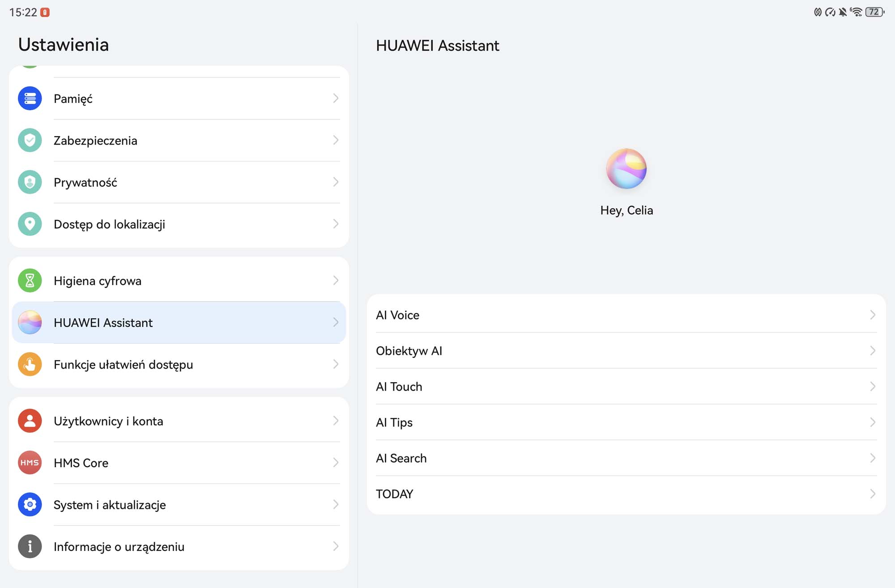895x588 pixels.
Task: Expand Prywatność using its chevron
Action: (336, 182)
